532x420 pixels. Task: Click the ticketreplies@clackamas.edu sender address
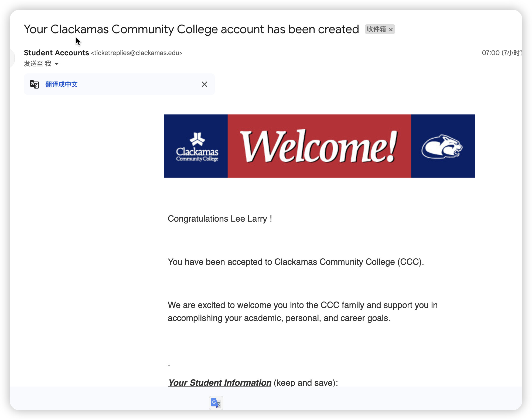137,53
